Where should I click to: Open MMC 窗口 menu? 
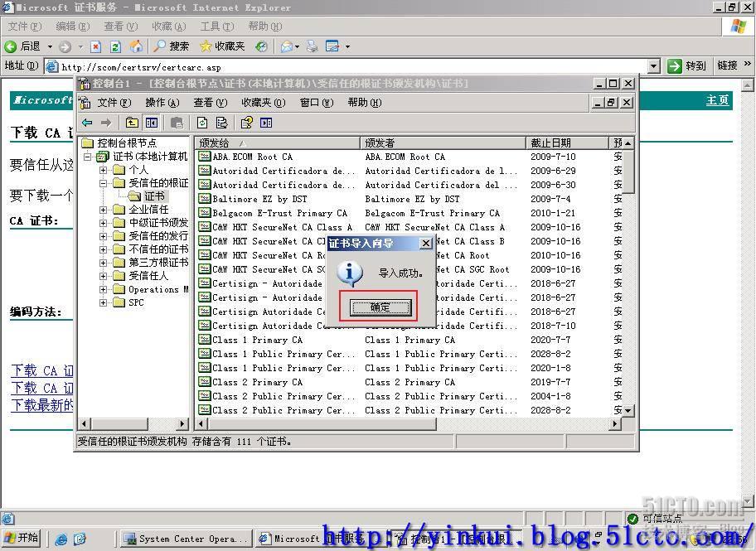(317, 103)
